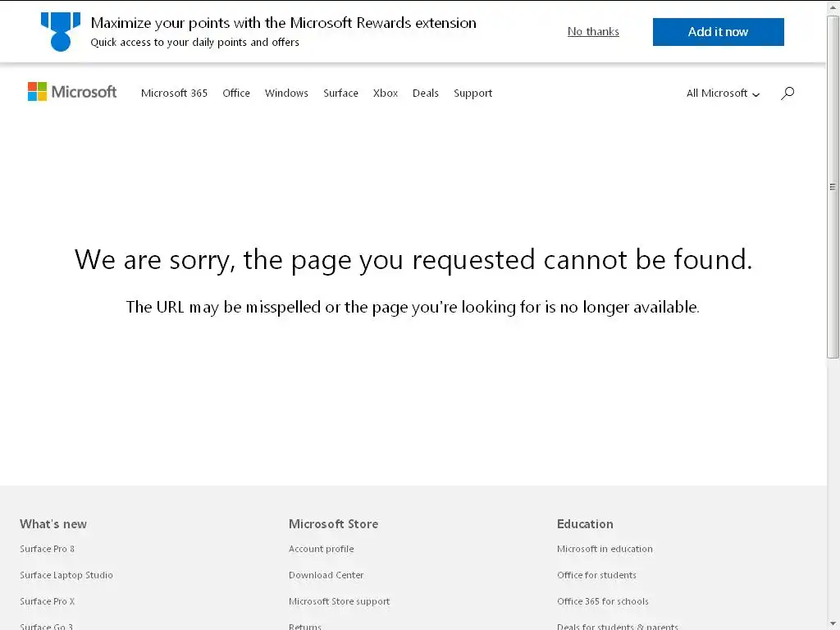Click the Office for students link
The width and height of the screenshot is (840, 630).
pyautogui.click(x=596, y=575)
